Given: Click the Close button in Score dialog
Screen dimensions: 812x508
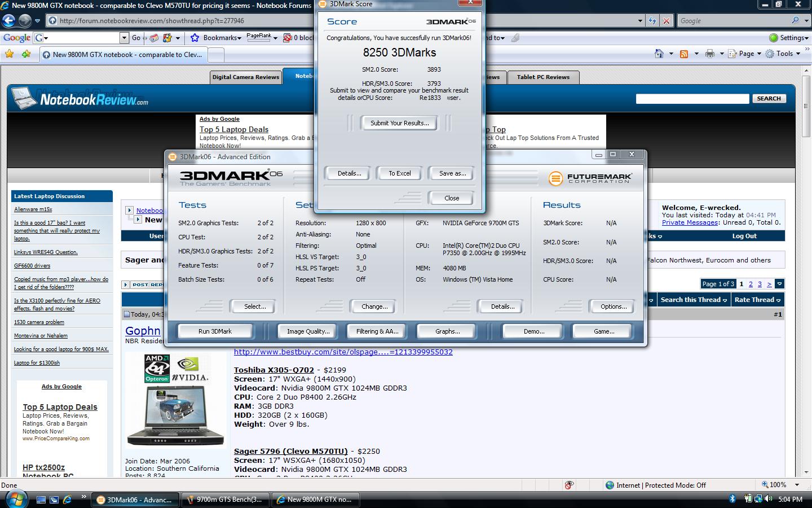Looking at the screenshot, I should (452, 198).
